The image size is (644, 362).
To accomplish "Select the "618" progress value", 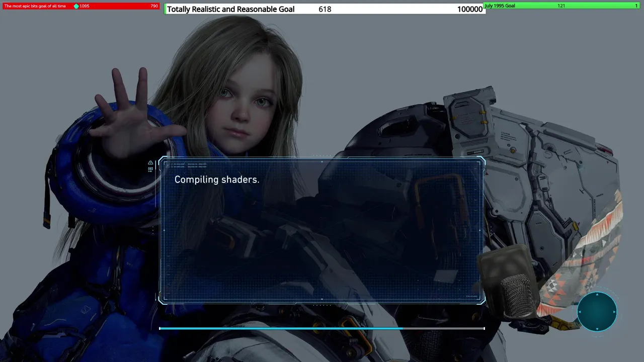I will [325, 9].
